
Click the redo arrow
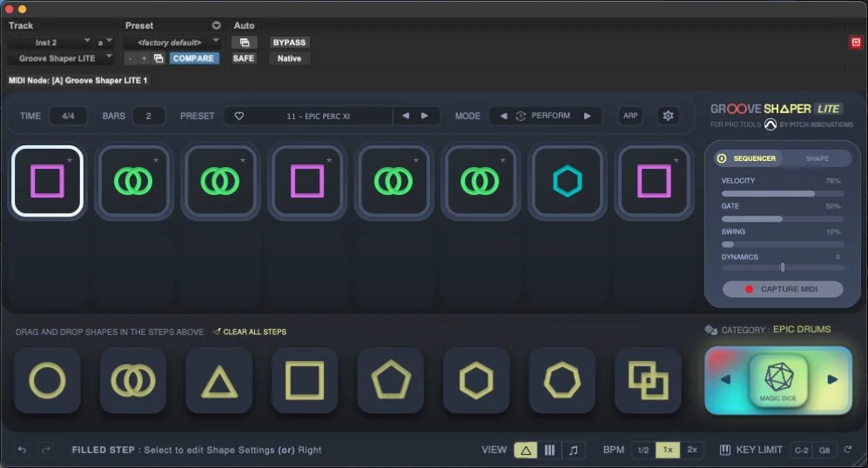tap(46, 450)
